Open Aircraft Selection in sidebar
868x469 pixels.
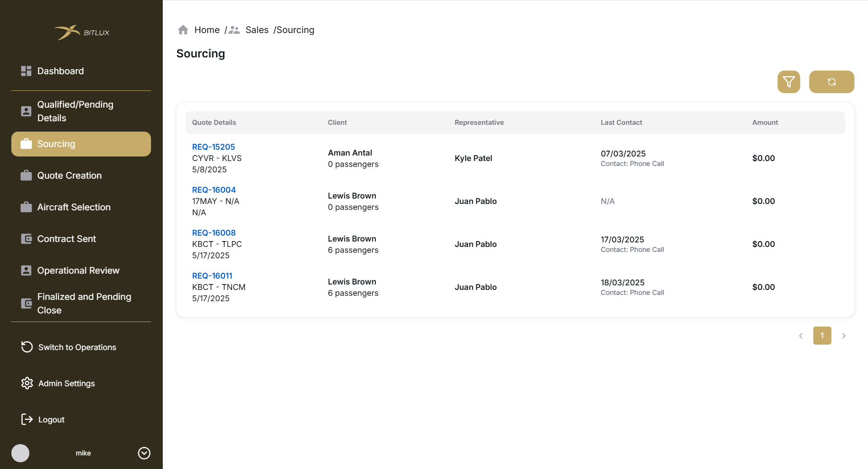(x=74, y=207)
